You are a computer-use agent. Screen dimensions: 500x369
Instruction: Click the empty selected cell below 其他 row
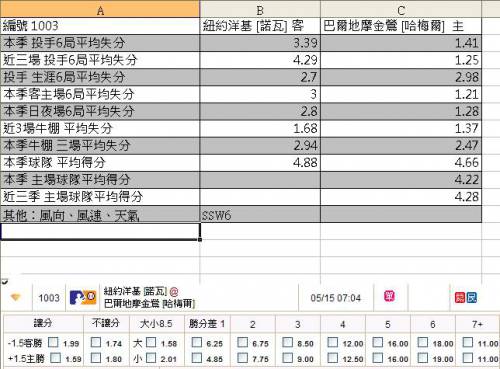[x=100, y=231]
